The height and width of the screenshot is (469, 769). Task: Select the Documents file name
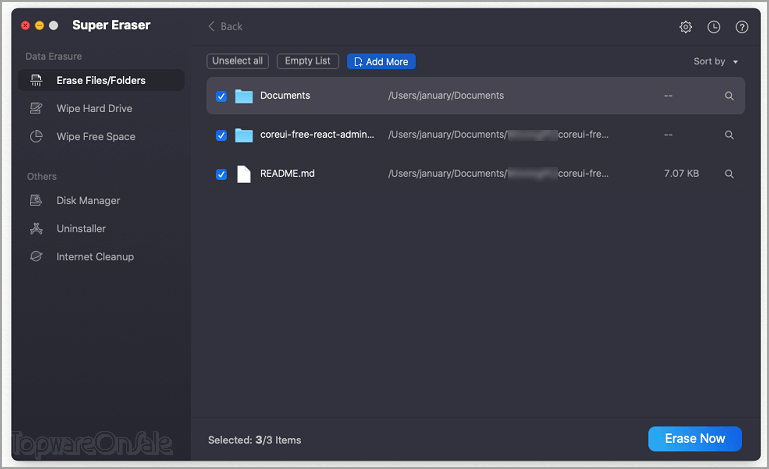click(285, 96)
